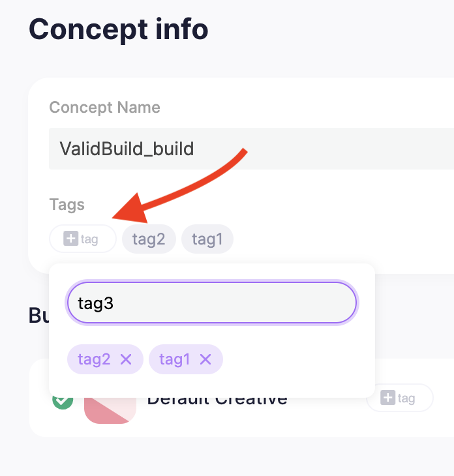
Task: Click the plus icon in Default Creative row
Action: pos(387,398)
